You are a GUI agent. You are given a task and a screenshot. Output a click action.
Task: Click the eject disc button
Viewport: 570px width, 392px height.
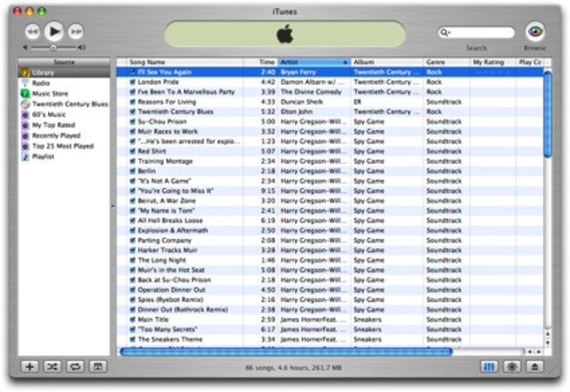tap(534, 366)
